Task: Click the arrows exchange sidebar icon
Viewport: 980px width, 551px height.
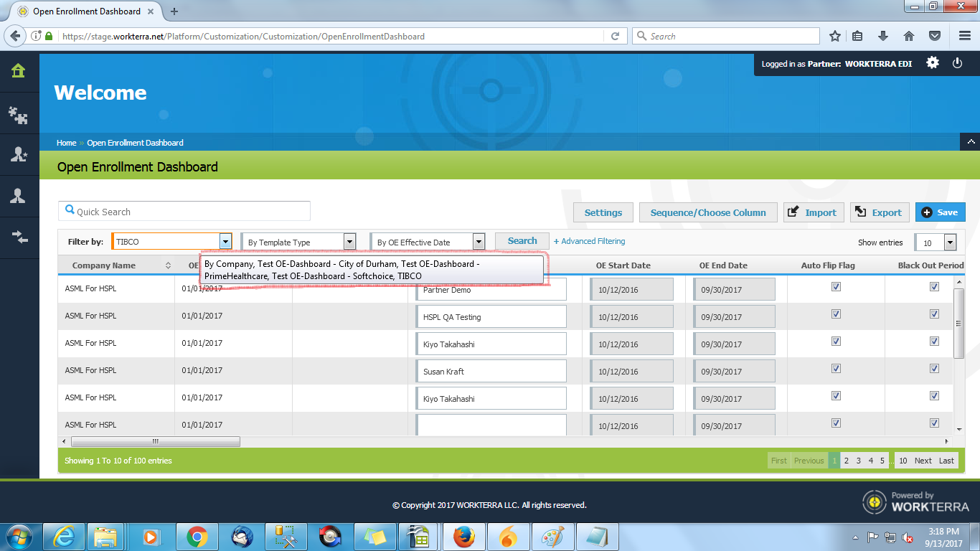Action: [18, 237]
